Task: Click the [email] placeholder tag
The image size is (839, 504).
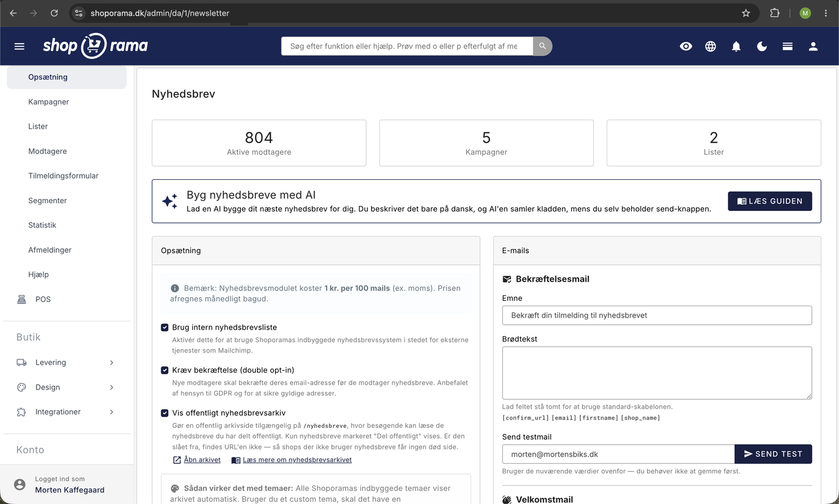Action: point(563,418)
